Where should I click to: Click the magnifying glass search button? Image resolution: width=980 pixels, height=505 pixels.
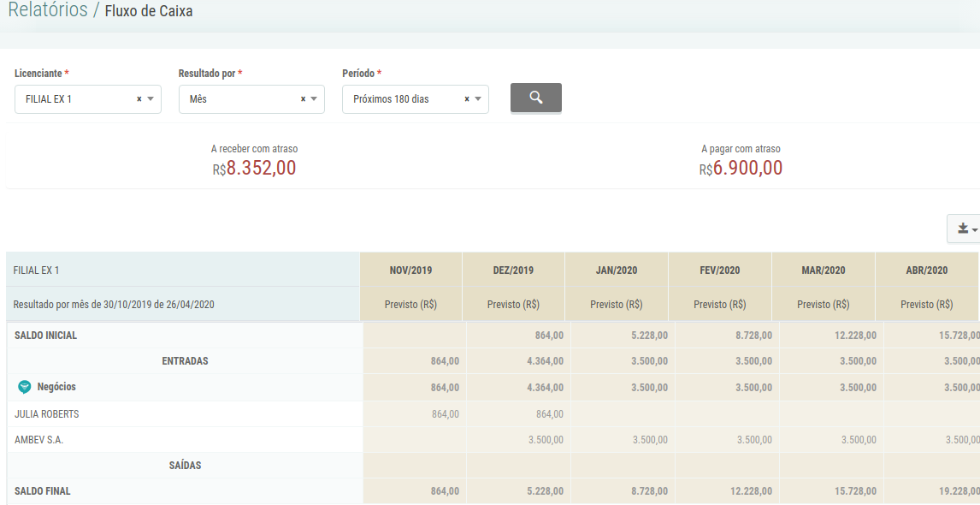535,98
